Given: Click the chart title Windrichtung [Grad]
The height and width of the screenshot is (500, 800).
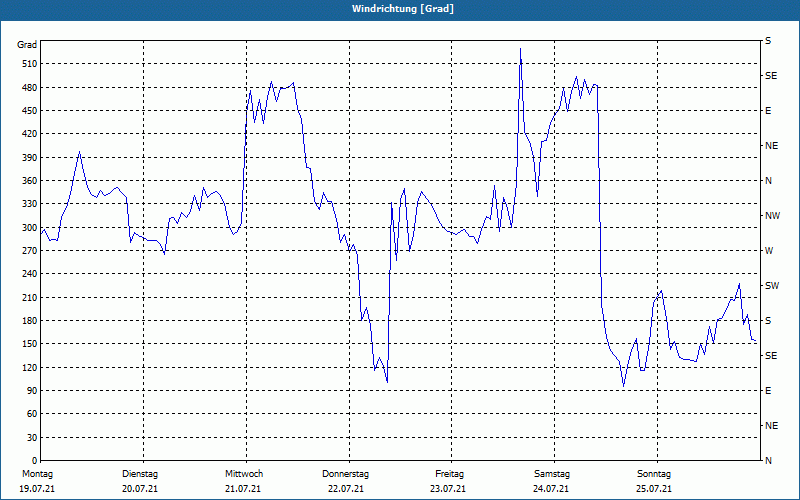Looking at the screenshot, I should tap(403, 9).
